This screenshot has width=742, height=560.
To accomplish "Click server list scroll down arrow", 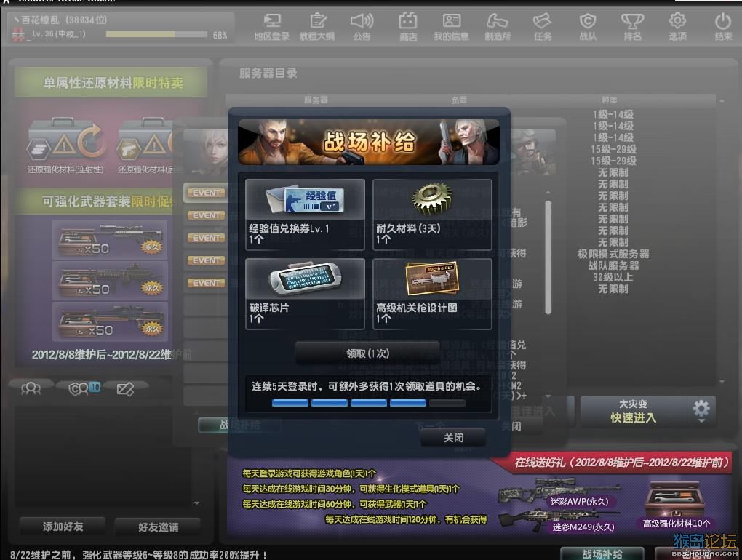I will 722,381.
